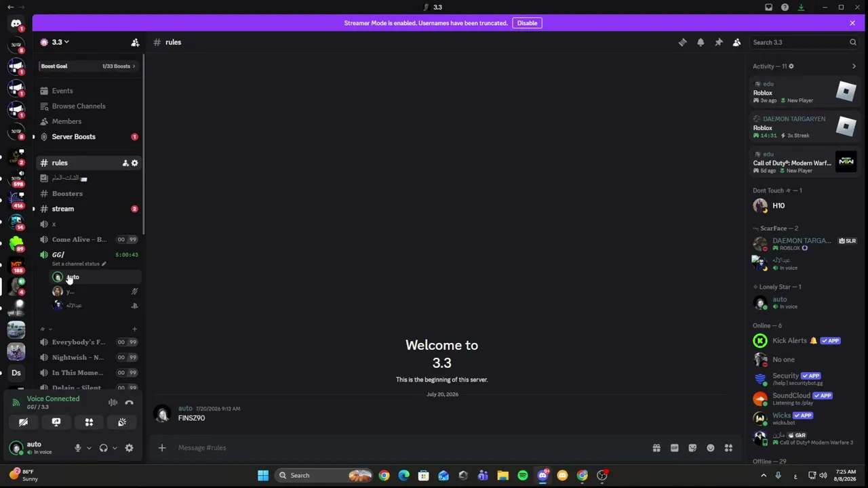
Task: Attach a file with the plus button
Action: [162, 448]
